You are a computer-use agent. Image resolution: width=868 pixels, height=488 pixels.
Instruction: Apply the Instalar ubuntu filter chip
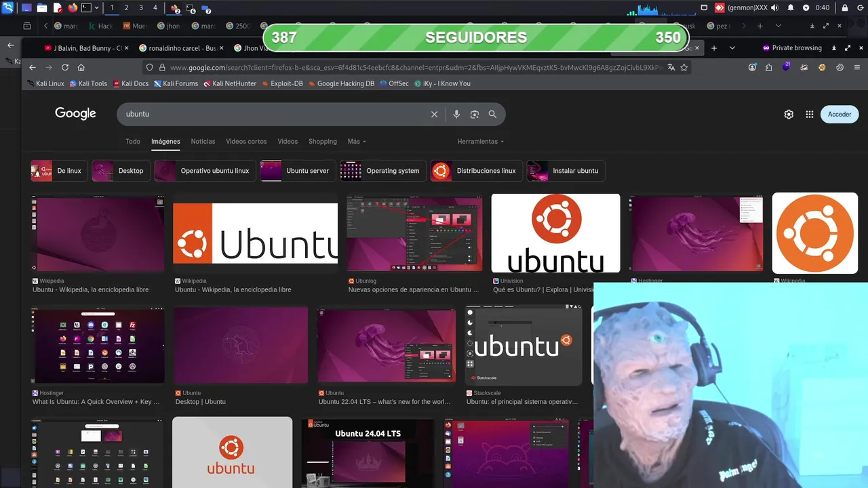566,171
